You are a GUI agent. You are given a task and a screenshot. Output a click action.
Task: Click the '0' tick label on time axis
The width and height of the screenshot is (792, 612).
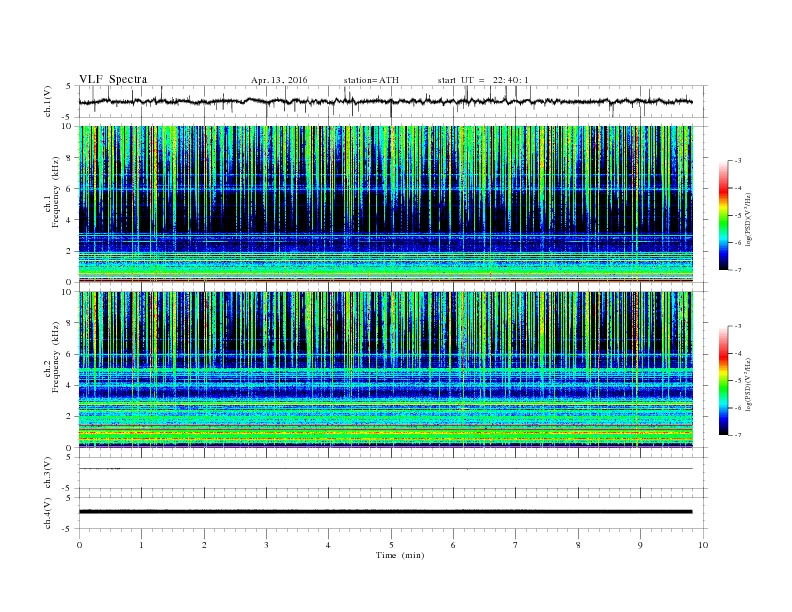tap(79, 545)
